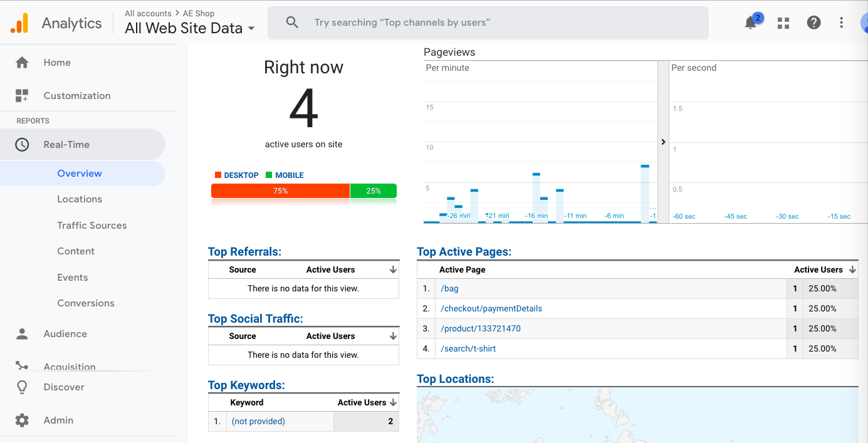Image resolution: width=868 pixels, height=443 pixels.
Task: Open the help question mark icon
Action: click(813, 23)
